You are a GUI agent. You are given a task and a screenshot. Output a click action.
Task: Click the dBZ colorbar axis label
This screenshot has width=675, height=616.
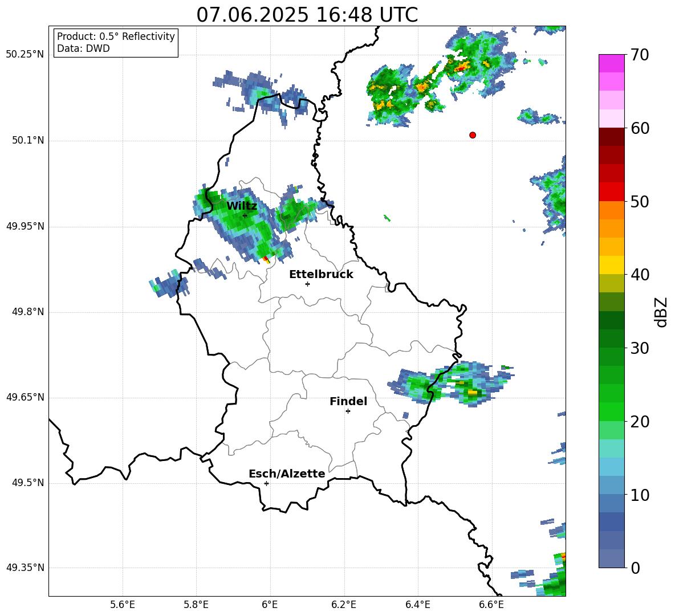(661, 312)
